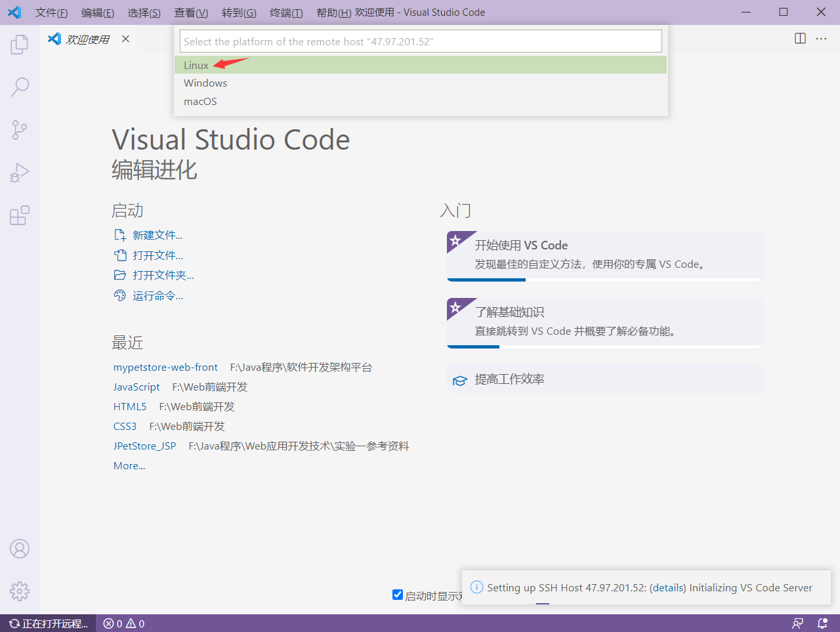Open notifications bell in status bar
840x632 pixels.
click(x=822, y=623)
